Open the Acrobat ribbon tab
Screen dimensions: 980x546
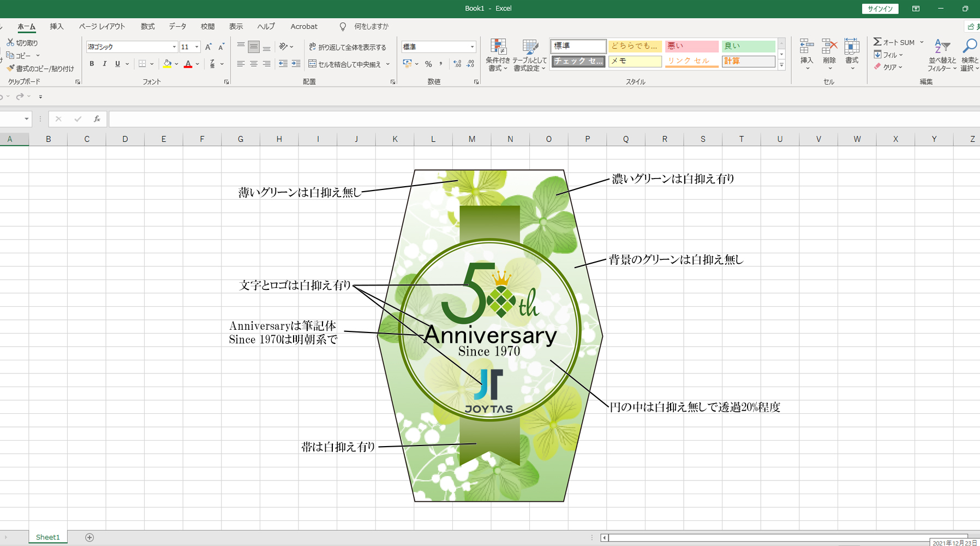(304, 26)
